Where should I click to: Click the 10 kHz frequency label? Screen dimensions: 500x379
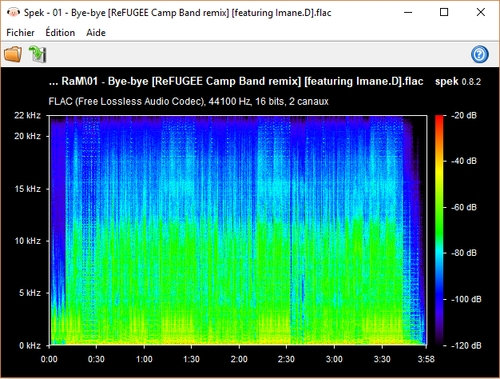pyautogui.click(x=27, y=241)
